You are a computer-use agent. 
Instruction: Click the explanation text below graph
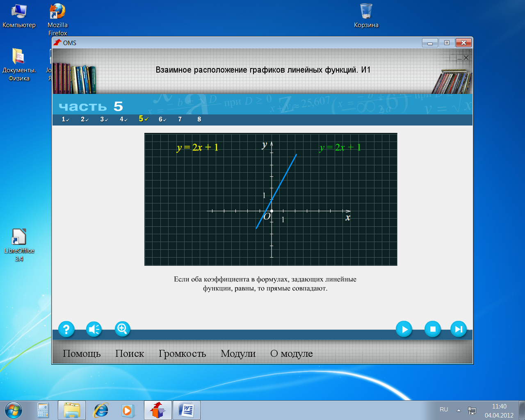(265, 284)
